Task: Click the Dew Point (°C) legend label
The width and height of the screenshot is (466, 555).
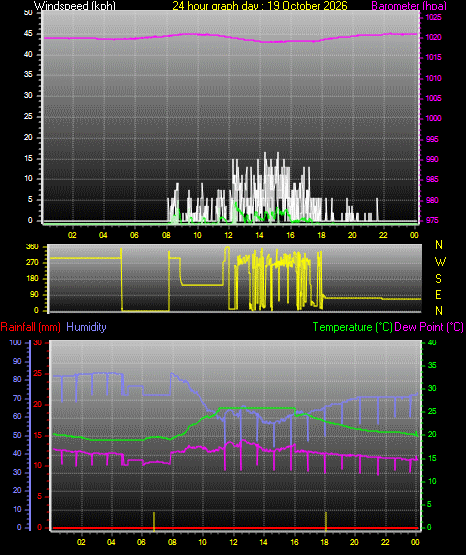Action: click(429, 327)
